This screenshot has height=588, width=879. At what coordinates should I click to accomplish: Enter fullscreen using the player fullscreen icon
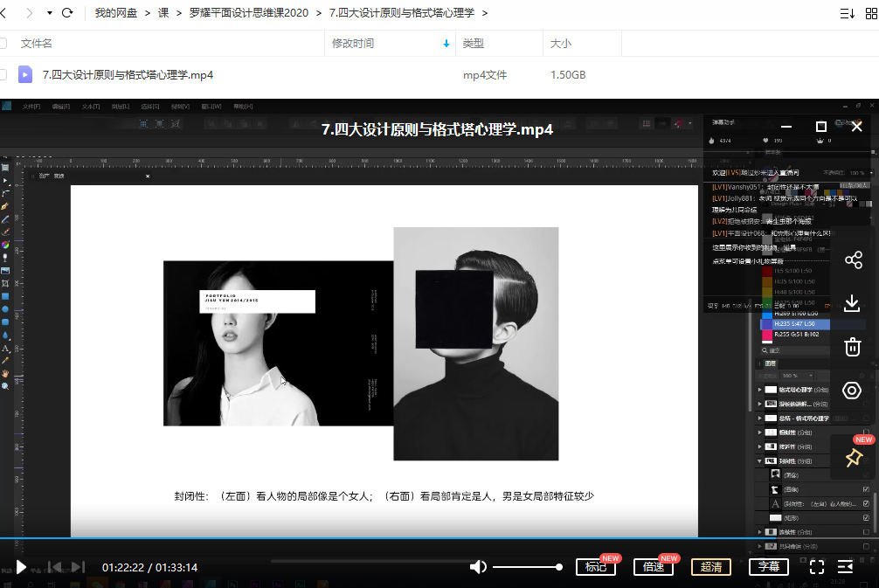817,567
